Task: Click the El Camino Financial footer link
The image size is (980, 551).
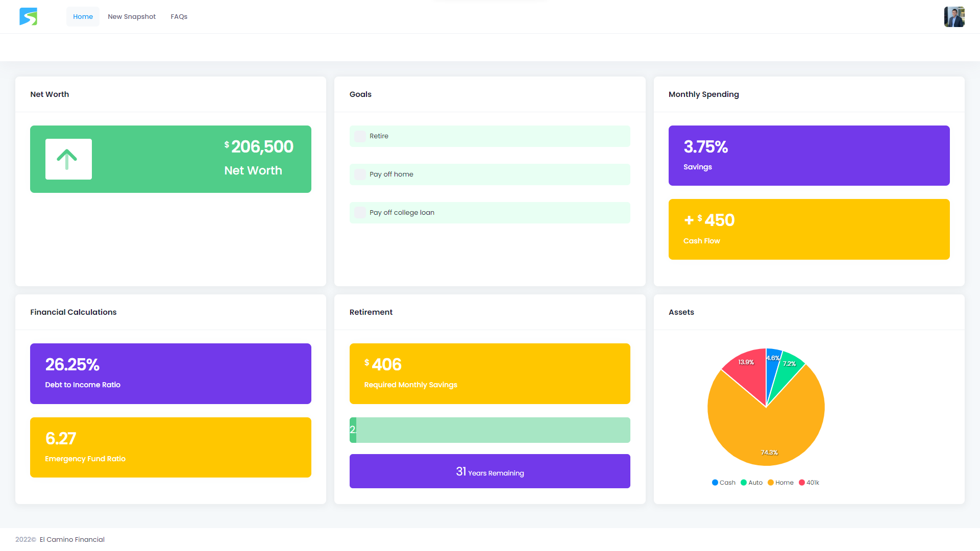Action: (72, 540)
